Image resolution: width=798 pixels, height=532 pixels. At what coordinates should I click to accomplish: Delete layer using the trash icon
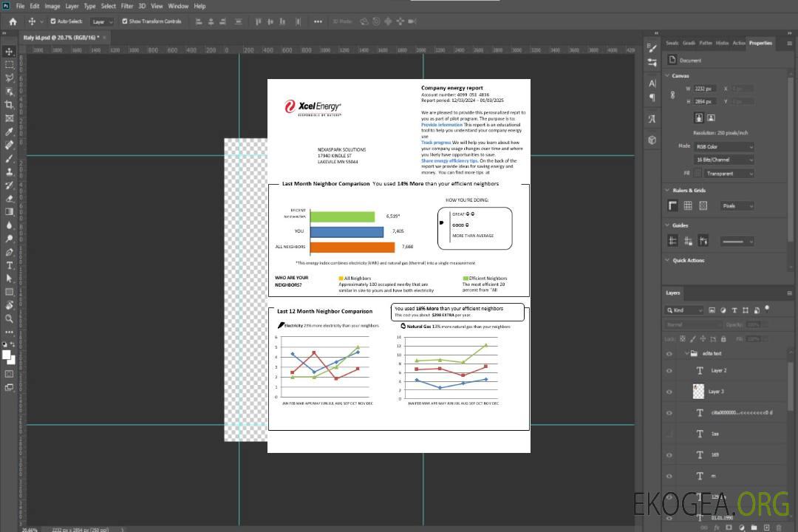(779, 528)
